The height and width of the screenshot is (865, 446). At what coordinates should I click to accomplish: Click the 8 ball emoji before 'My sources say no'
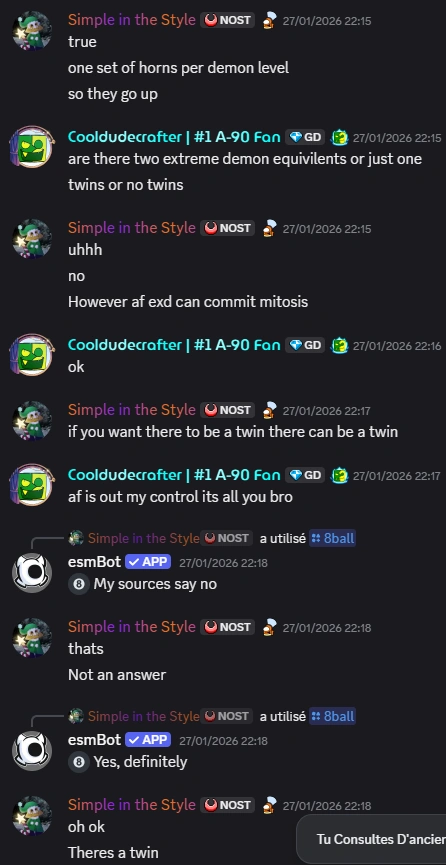pos(78,584)
